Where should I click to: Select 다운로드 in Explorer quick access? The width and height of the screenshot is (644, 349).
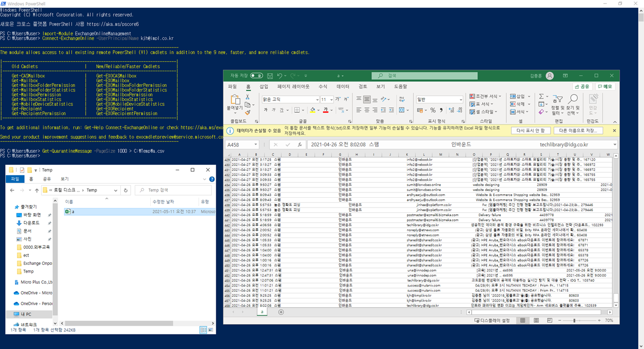tap(30, 223)
